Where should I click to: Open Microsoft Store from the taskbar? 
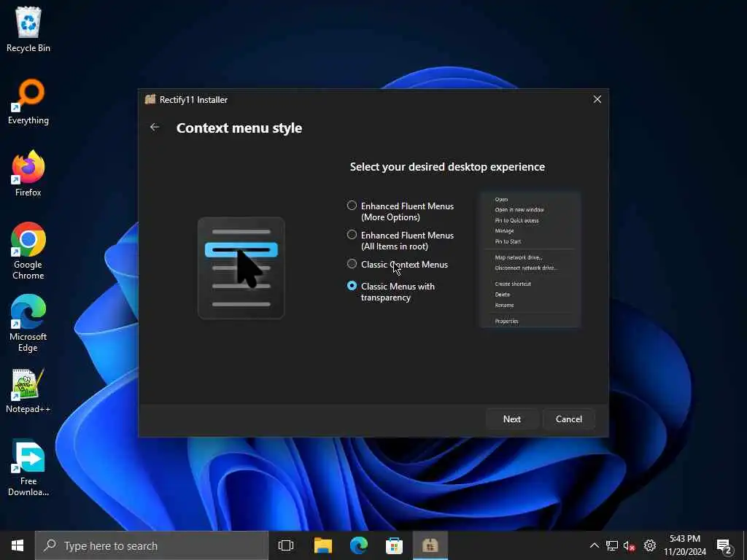coord(394,545)
